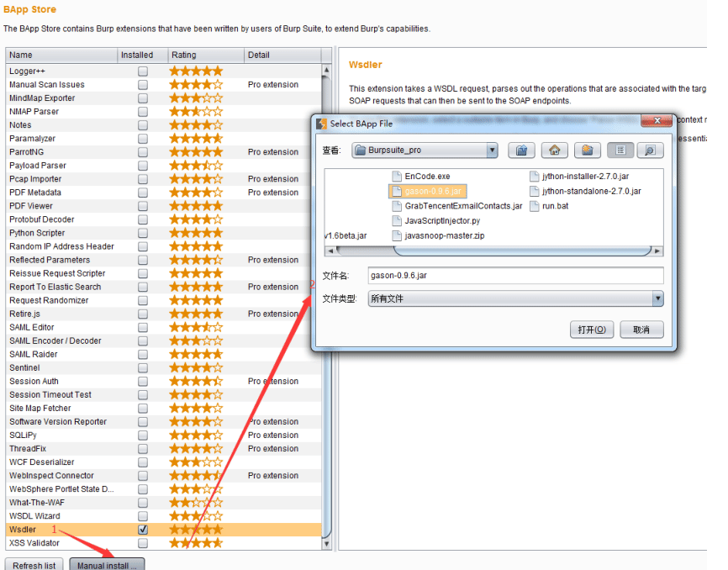Click the file dialog horizontal scrollbar
The height and width of the screenshot is (570, 728).
click(494, 251)
